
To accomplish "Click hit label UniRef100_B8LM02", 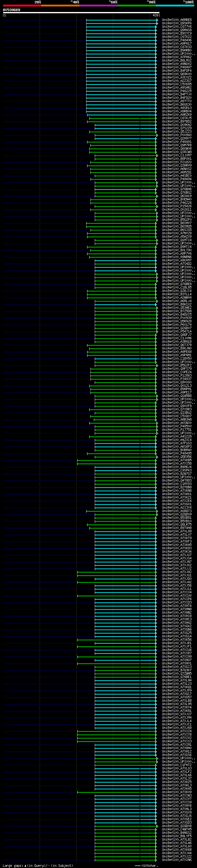I will pos(177,61).
